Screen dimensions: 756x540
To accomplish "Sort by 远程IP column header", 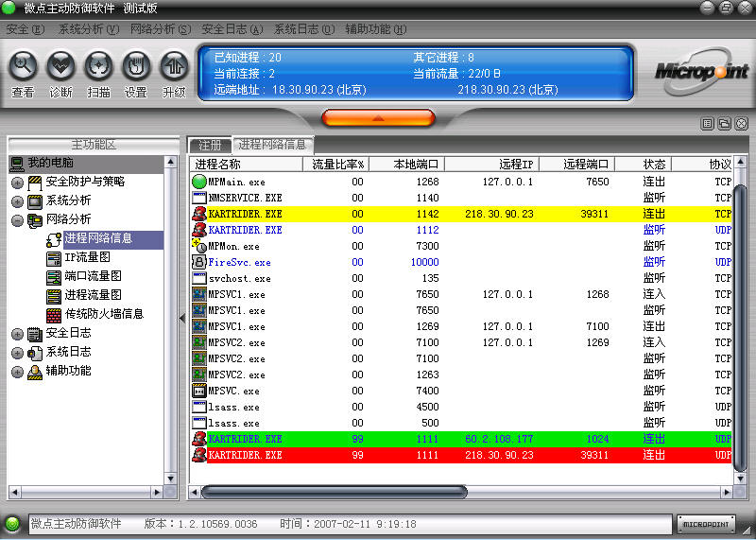I will click(x=491, y=164).
